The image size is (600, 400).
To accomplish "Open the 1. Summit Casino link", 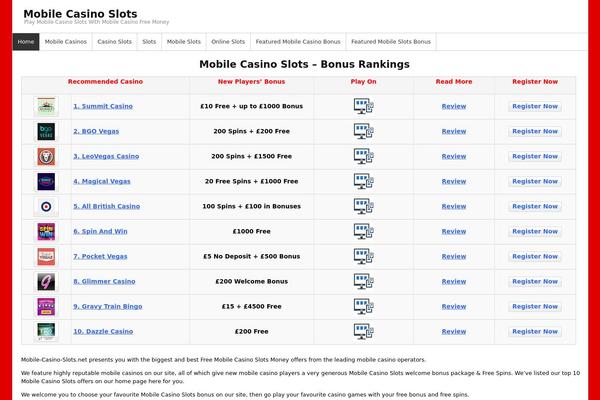I will (x=103, y=106).
